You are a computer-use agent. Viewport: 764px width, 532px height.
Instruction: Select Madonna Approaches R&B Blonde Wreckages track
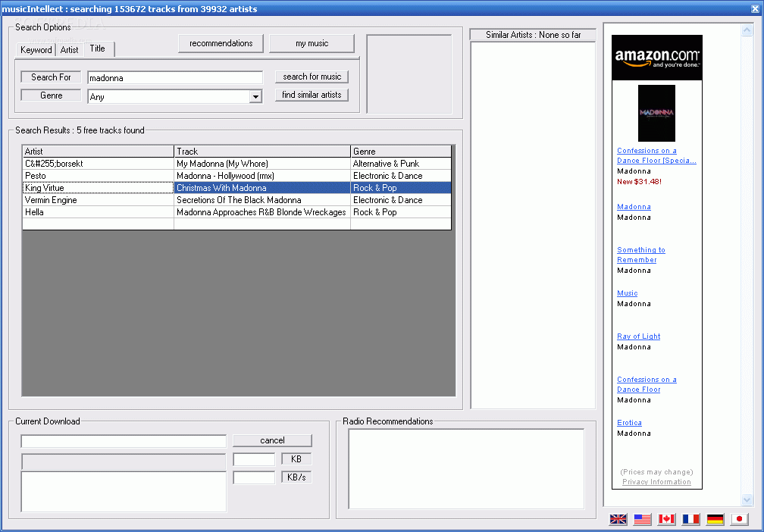(x=262, y=212)
